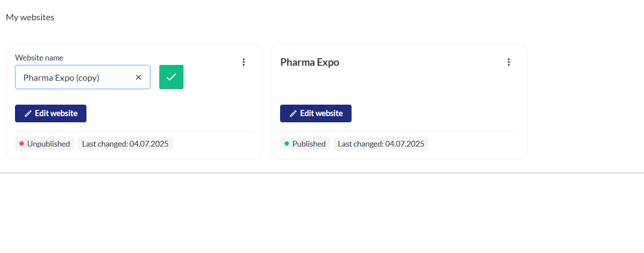Image resolution: width=644 pixels, height=253 pixels.
Task: Click Last changed date on published card
Action: point(381,144)
